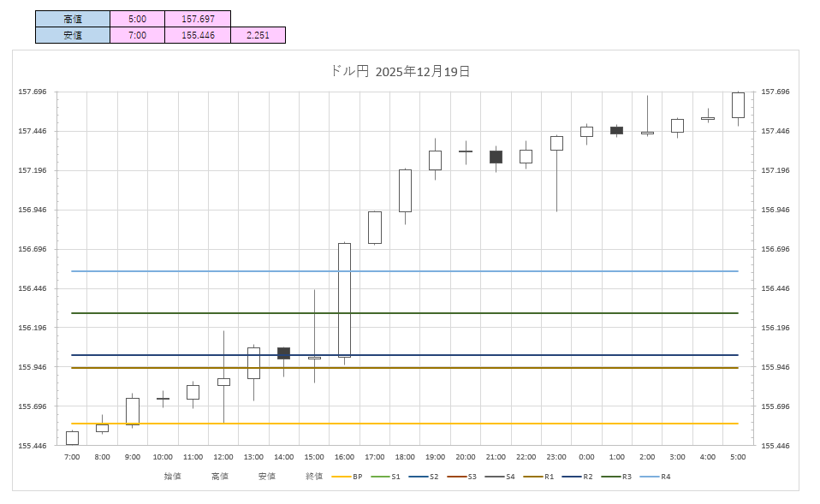820x504 pixels.
Task: Select the 高値 header cell
Action: 73,19
